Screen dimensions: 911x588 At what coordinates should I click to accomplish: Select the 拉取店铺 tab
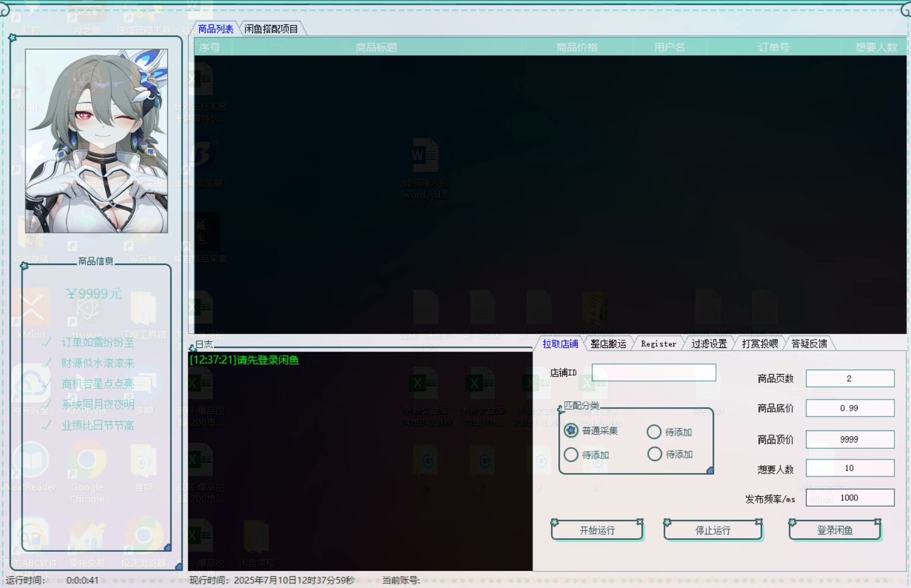click(x=560, y=344)
